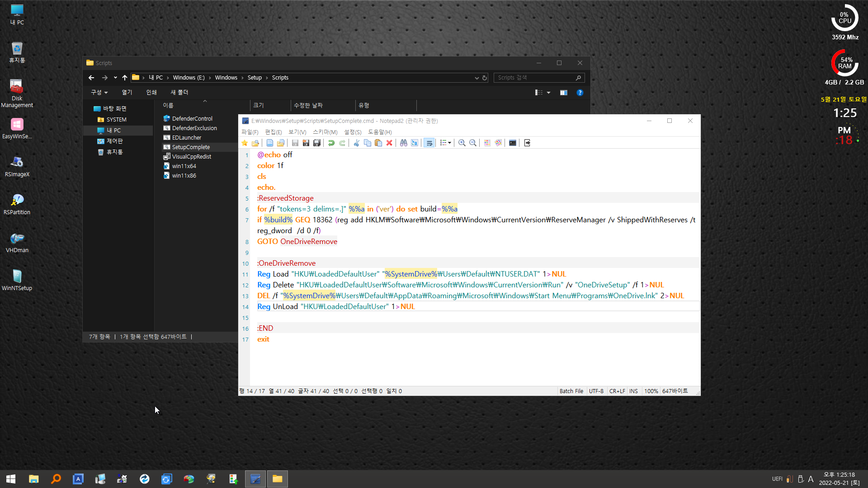The height and width of the screenshot is (488, 868).
Task: Click the 인쇄 button in explorer toolbar
Action: (151, 93)
